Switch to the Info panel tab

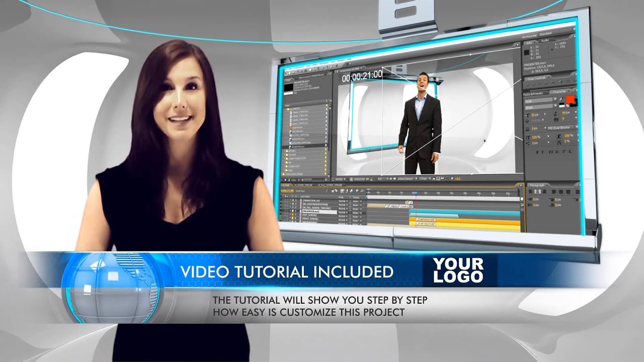(x=529, y=43)
